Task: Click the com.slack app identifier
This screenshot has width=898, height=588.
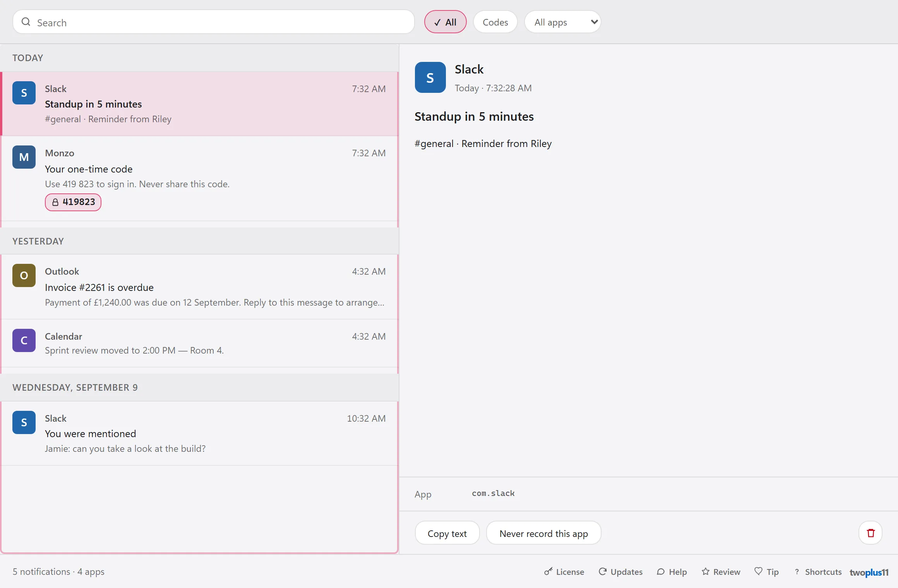Action: (x=493, y=493)
